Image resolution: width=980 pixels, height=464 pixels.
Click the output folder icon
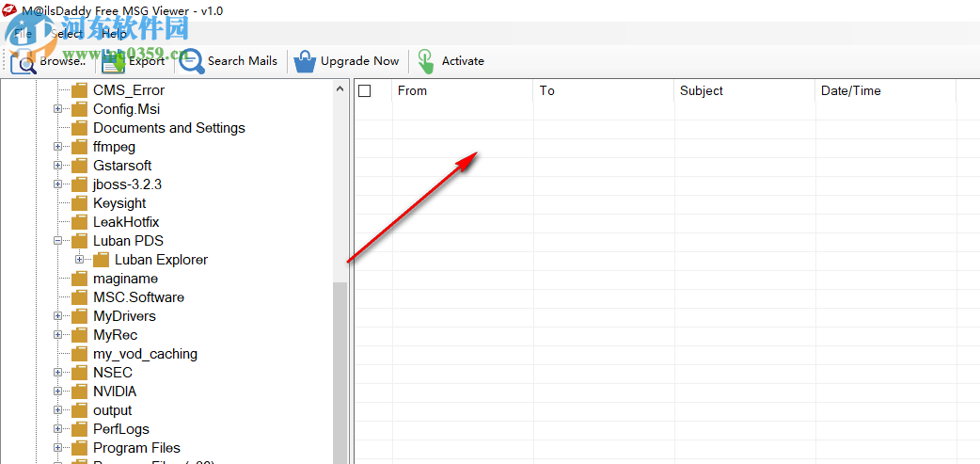pyautogui.click(x=79, y=410)
